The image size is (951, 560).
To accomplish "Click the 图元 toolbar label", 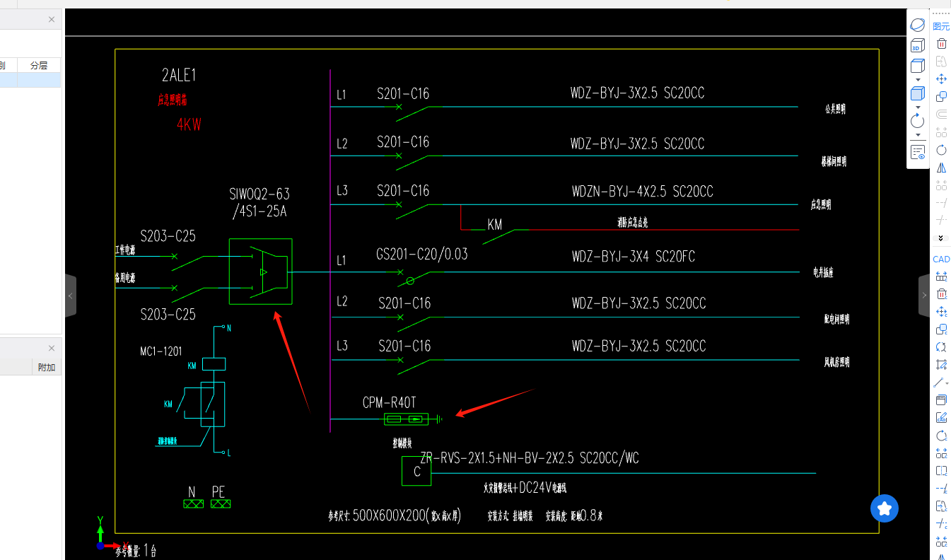I will point(941,26).
